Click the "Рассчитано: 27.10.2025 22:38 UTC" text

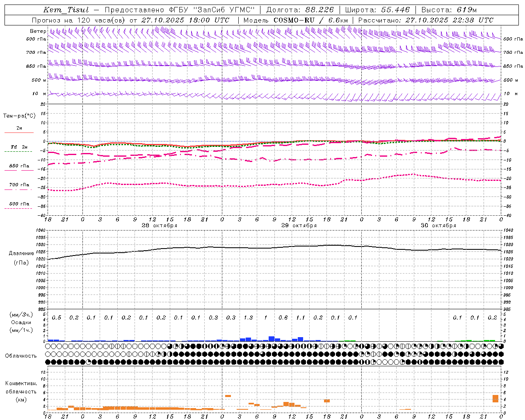426,20
